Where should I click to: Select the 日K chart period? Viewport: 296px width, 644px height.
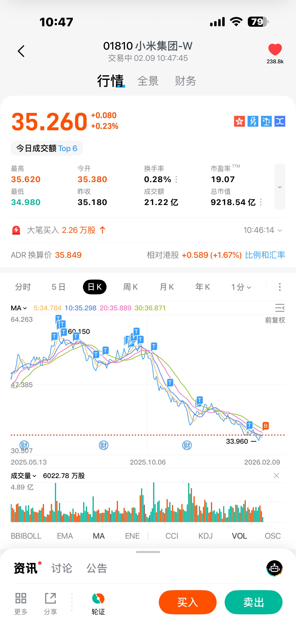coord(95,287)
